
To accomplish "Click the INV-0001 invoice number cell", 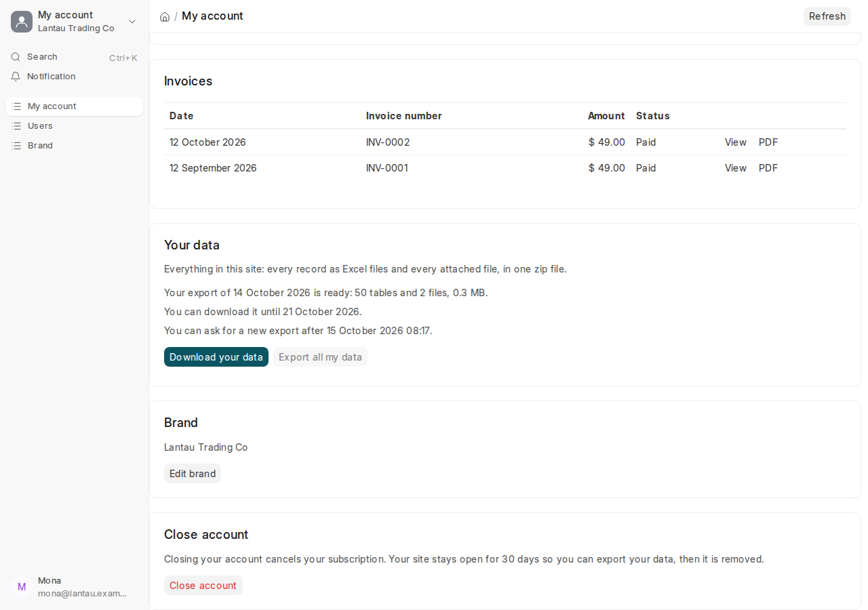I will coord(387,168).
